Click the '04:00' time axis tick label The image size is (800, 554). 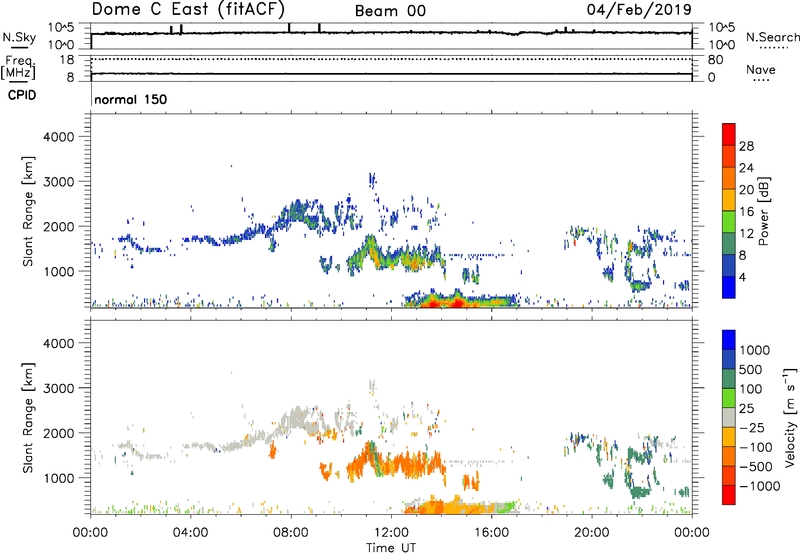[190, 533]
